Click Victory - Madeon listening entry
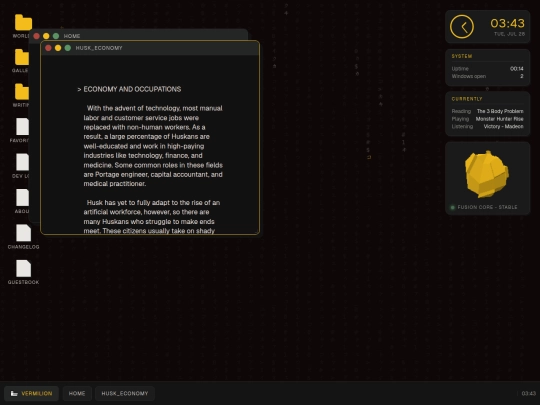The height and width of the screenshot is (405, 540). (503, 126)
